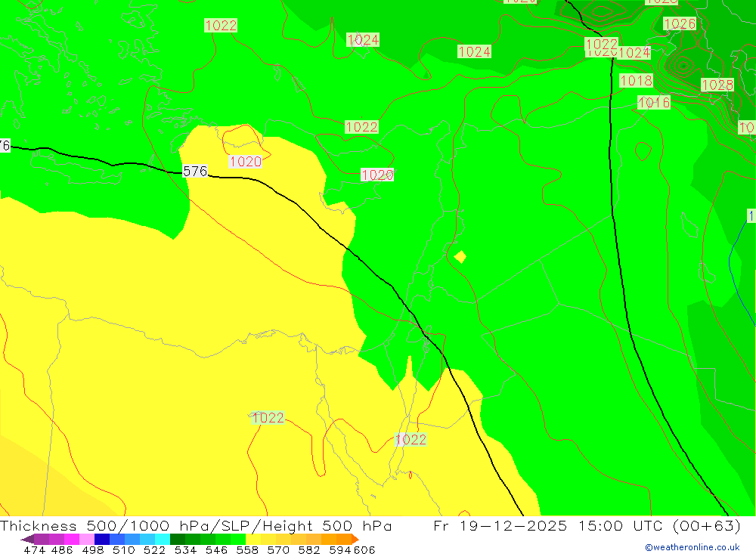
Task: Click the 1016 pressure label
Action: [x=654, y=102]
